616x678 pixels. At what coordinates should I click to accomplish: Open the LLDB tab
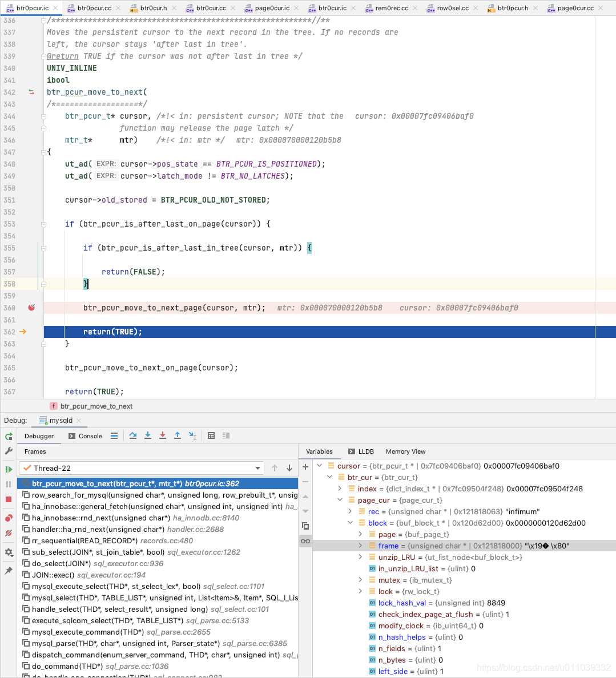click(361, 451)
